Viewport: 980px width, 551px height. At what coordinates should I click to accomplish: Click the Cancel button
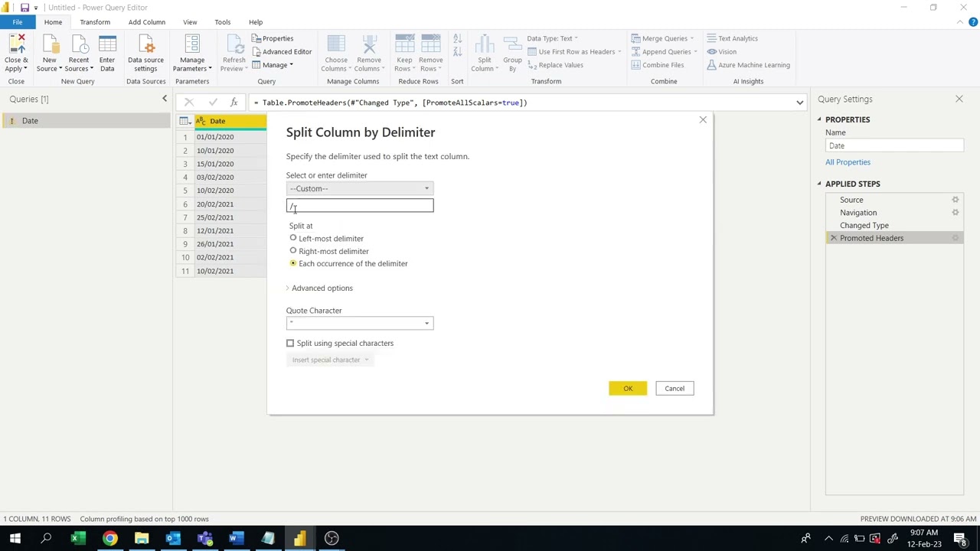(675, 389)
